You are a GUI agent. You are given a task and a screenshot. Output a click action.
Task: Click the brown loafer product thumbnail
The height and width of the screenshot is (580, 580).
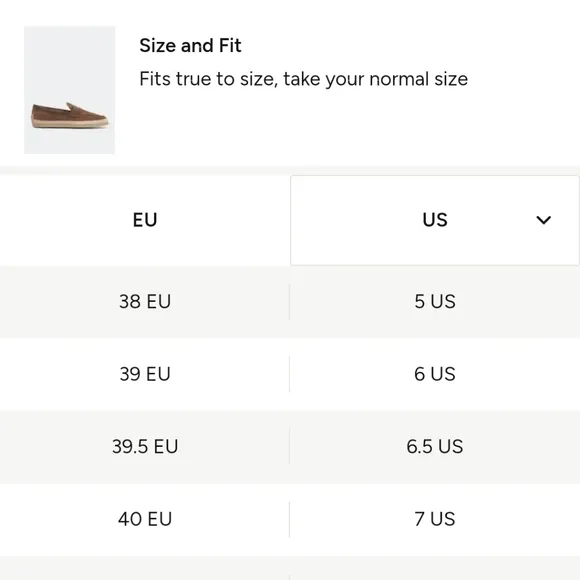tap(69, 90)
